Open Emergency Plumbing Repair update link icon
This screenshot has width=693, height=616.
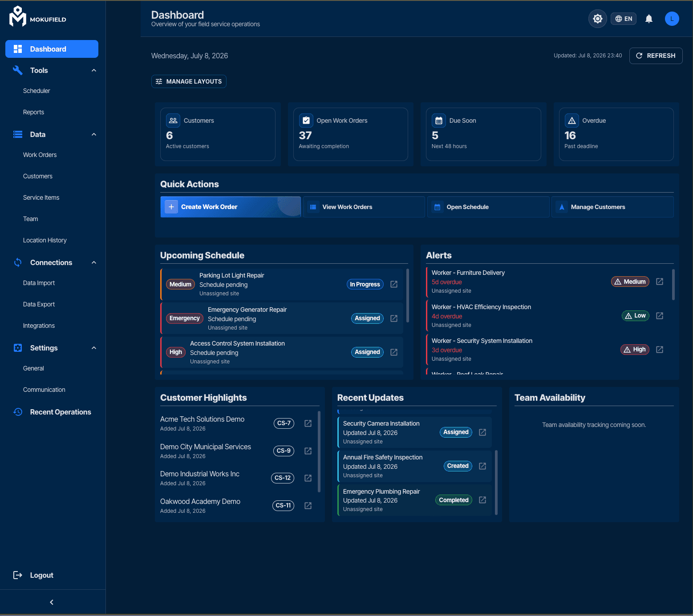482,500
